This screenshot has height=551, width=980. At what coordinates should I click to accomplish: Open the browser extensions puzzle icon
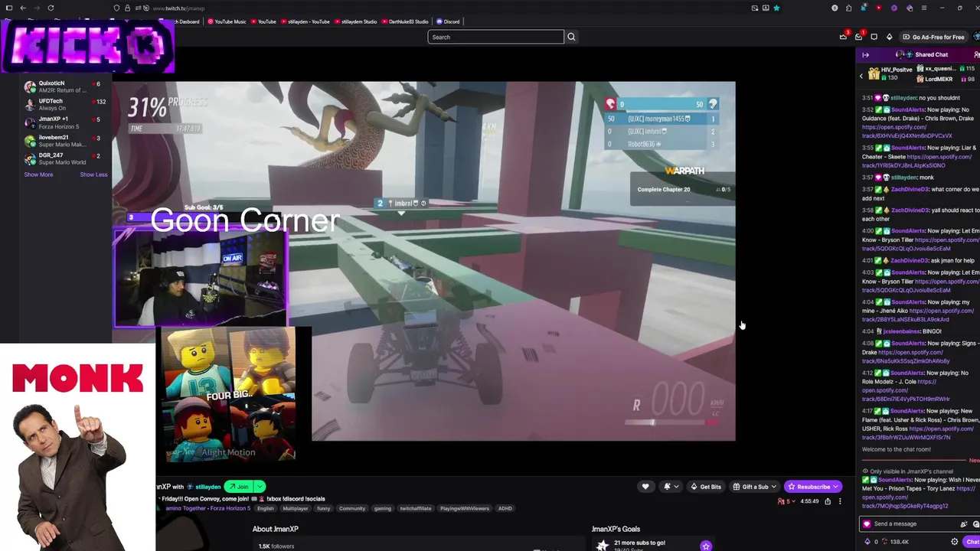[848, 8]
